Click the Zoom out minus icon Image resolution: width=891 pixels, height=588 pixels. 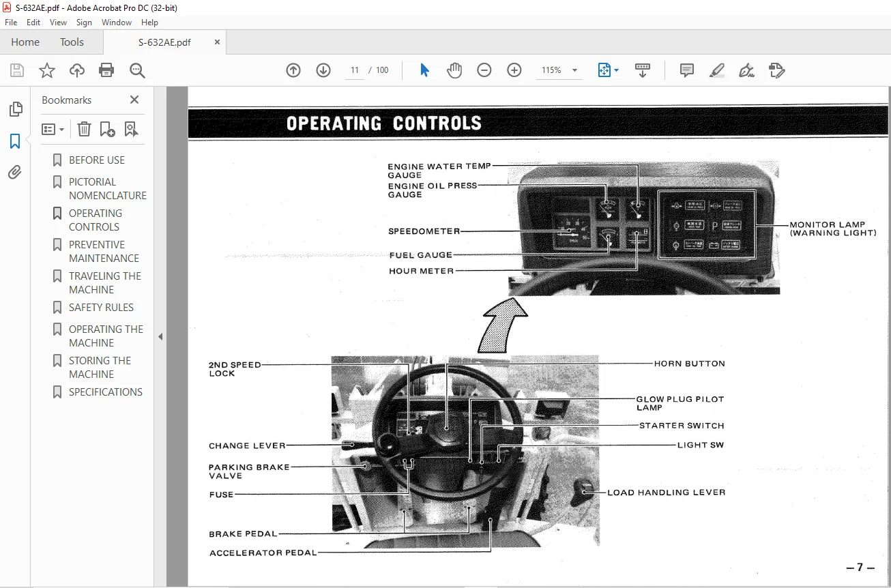[x=484, y=70]
